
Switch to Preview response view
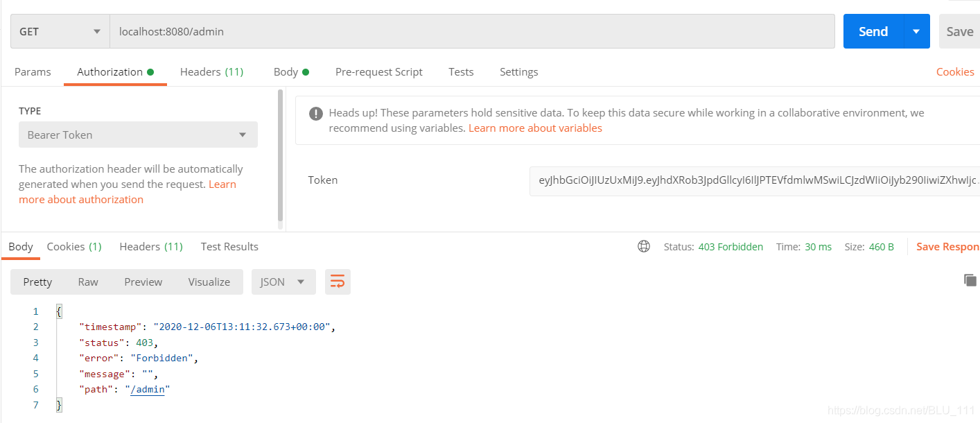pyautogui.click(x=143, y=282)
